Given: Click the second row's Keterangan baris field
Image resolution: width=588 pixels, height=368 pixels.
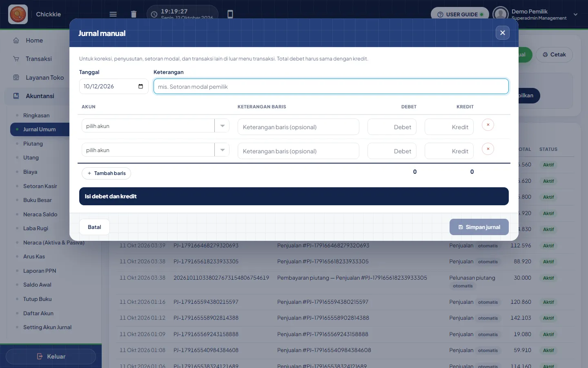Looking at the screenshot, I should [298, 151].
